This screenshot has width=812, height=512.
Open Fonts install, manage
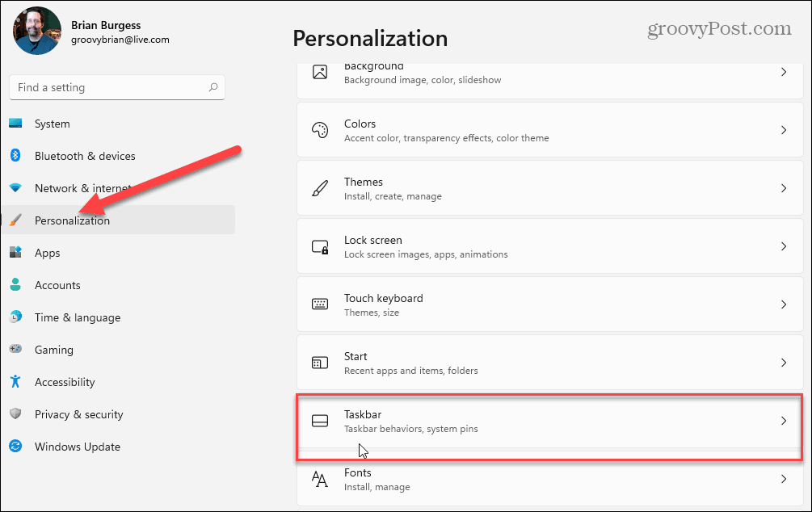click(550, 479)
